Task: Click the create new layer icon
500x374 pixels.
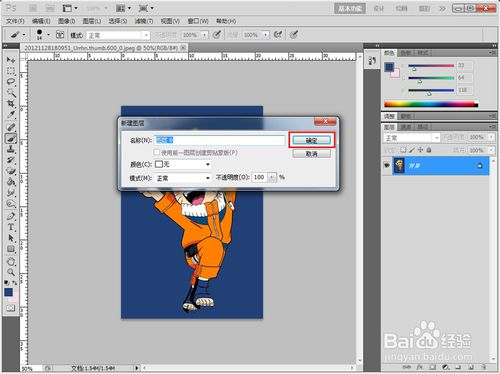Action: [471, 367]
